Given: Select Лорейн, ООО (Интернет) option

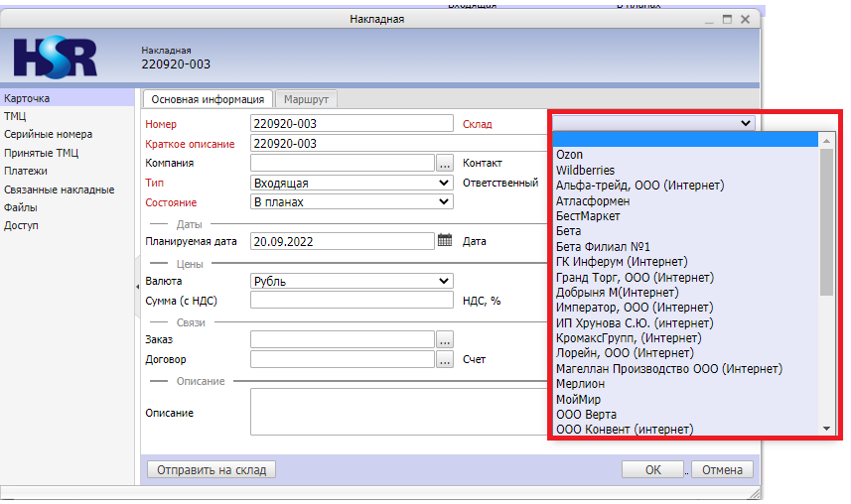Looking at the screenshot, I should (x=685, y=353).
